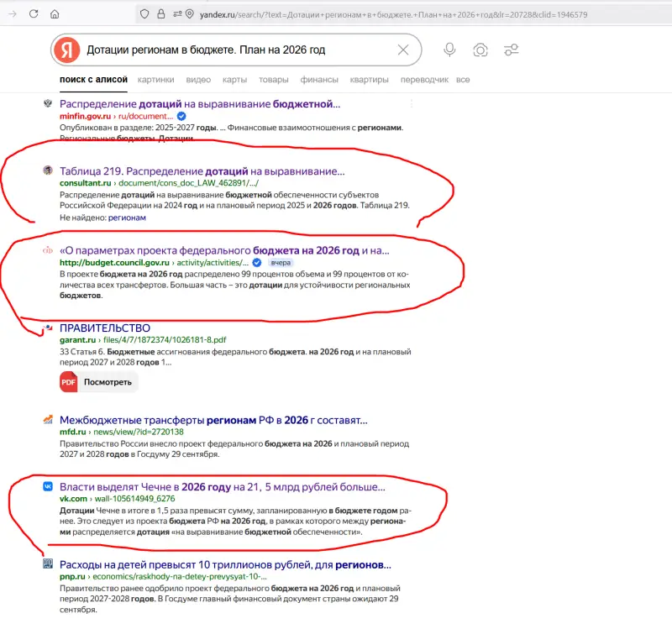Reload the page with the browser refresh icon
Viewport: 672px width, 629px height.
click(x=33, y=14)
